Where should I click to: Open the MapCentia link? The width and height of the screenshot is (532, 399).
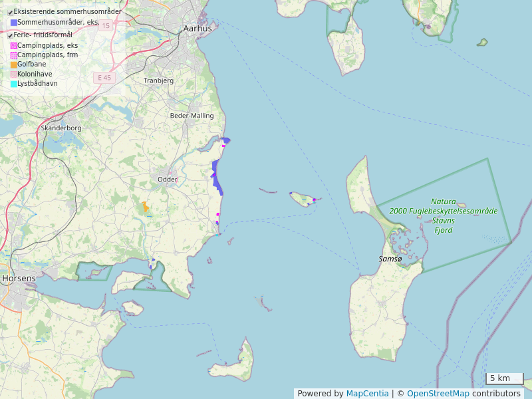pos(367,394)
